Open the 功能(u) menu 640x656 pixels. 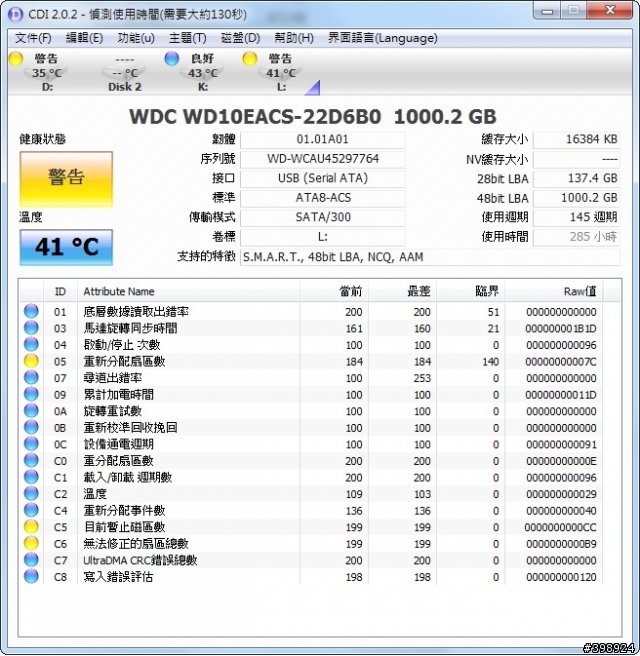point(136,38)
